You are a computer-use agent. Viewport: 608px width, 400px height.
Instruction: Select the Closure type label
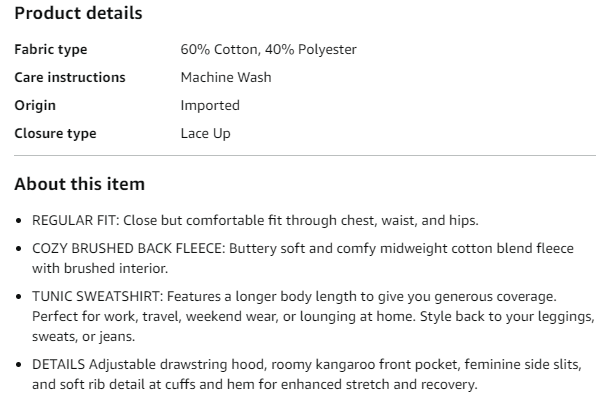click(55, 133)
